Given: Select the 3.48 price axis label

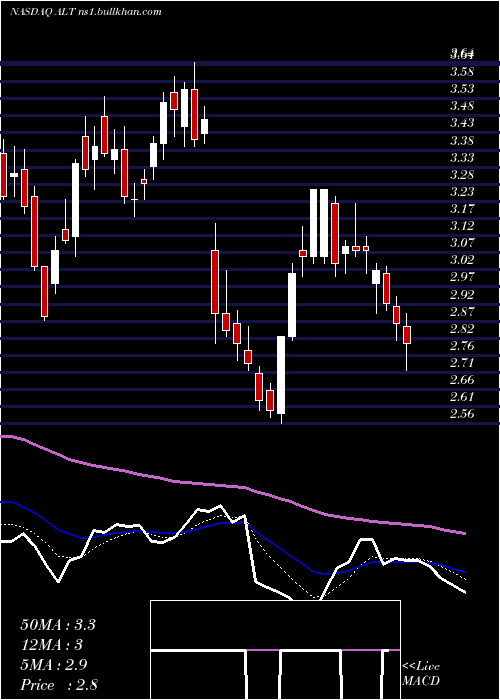Looking at the screenshot, I should [x=462, y=106].
